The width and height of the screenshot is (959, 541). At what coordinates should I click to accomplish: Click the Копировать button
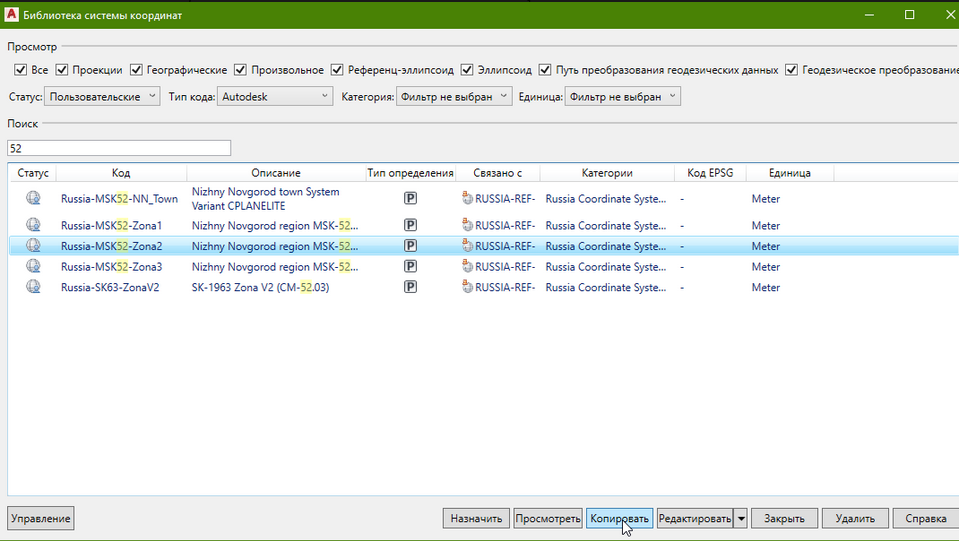pos(619,518)
